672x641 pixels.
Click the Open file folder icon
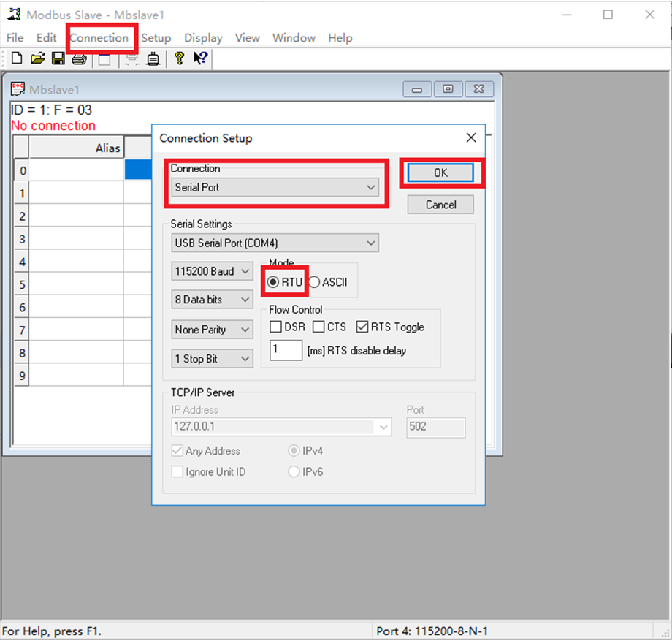[37, 59]
